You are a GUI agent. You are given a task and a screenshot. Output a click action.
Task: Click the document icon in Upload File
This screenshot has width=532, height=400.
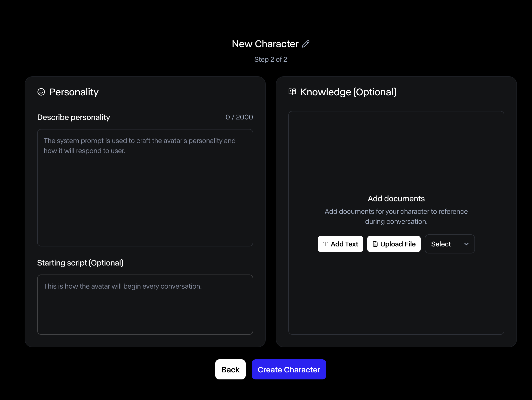point(375,244)
